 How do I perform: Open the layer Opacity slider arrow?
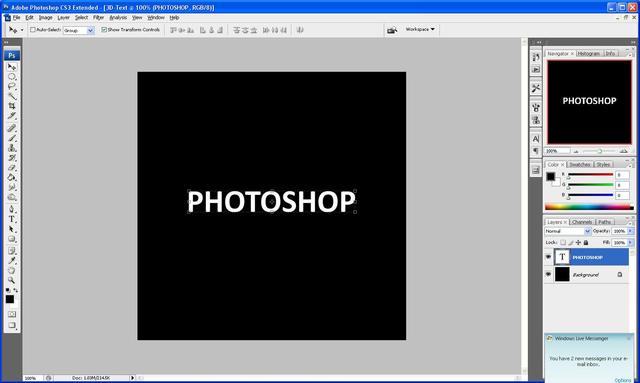[630, 231]
